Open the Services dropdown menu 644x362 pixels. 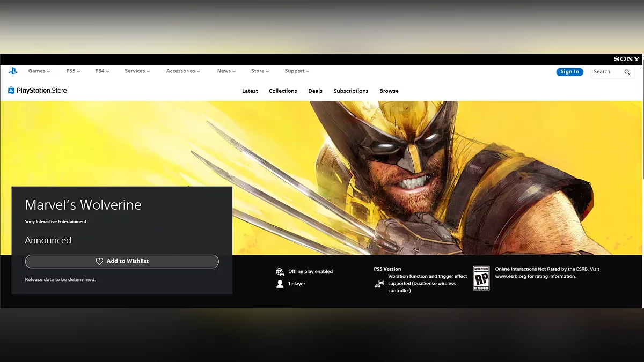click(137, 71)
